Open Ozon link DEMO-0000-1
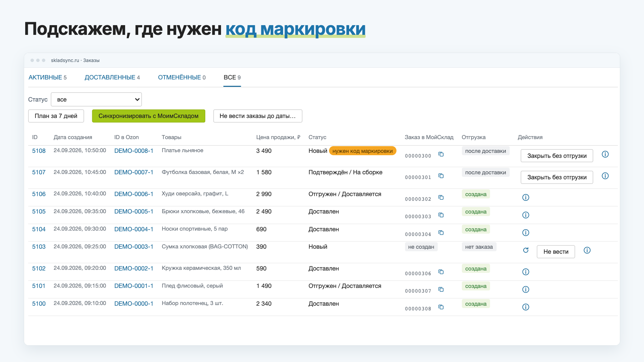 tap(134, 304)
